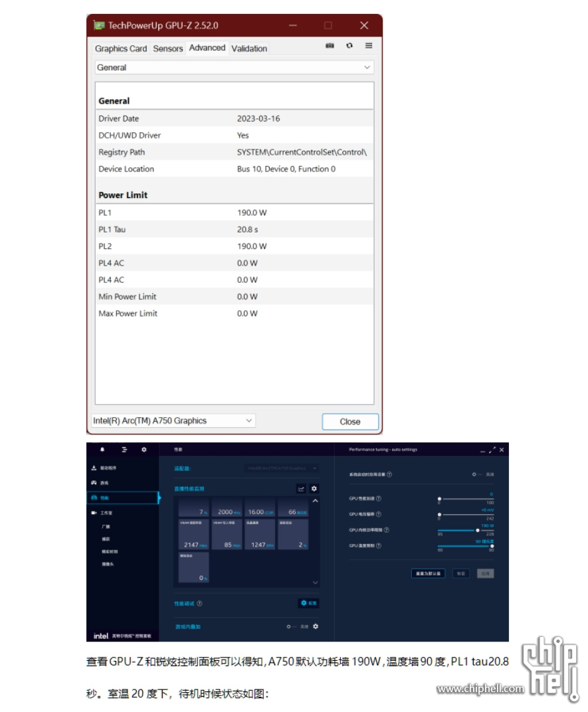Click the help icon beside GPU 电压偏移

pyautogui.click(x=379, y=514)
